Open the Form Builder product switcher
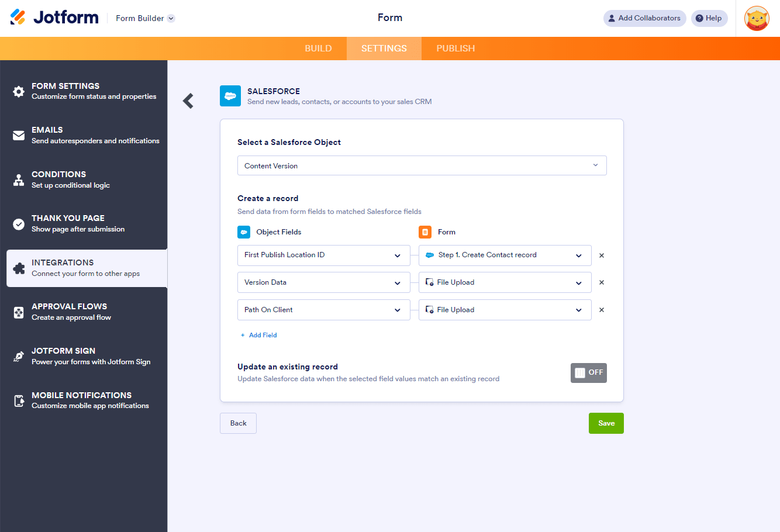Image resolution: width=780 pixels, height=532 pixels. click(x=145, y=18)
